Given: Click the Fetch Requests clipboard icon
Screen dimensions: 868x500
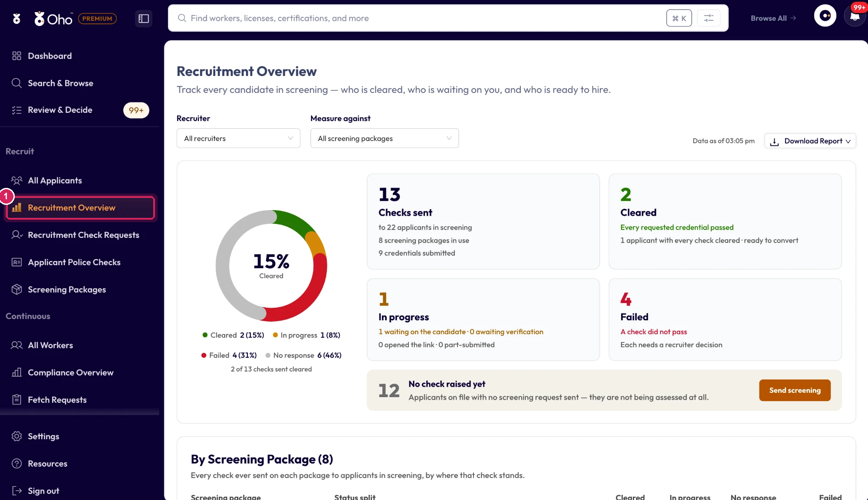Looking at the screenshot, I should pyautogui.click(x=16, y=400).
